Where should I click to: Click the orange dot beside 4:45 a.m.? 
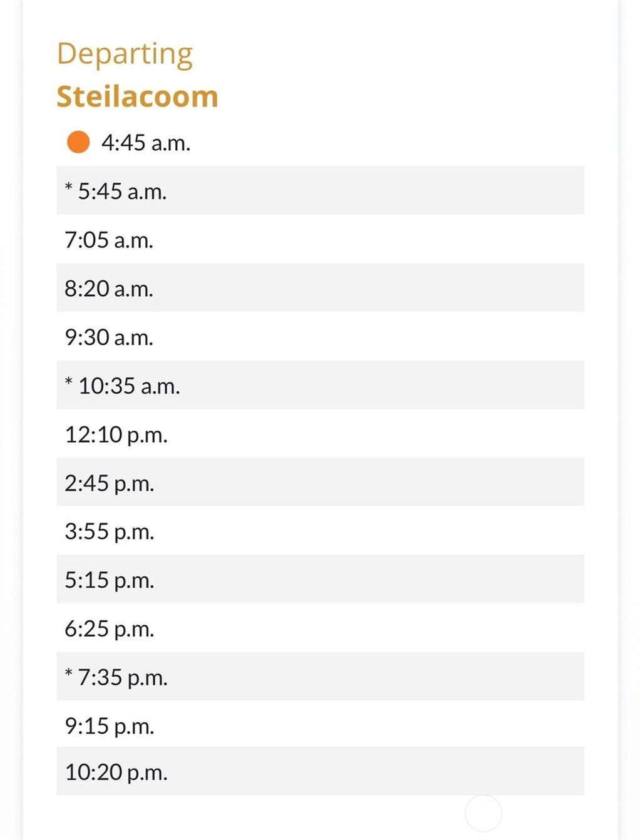78,142
